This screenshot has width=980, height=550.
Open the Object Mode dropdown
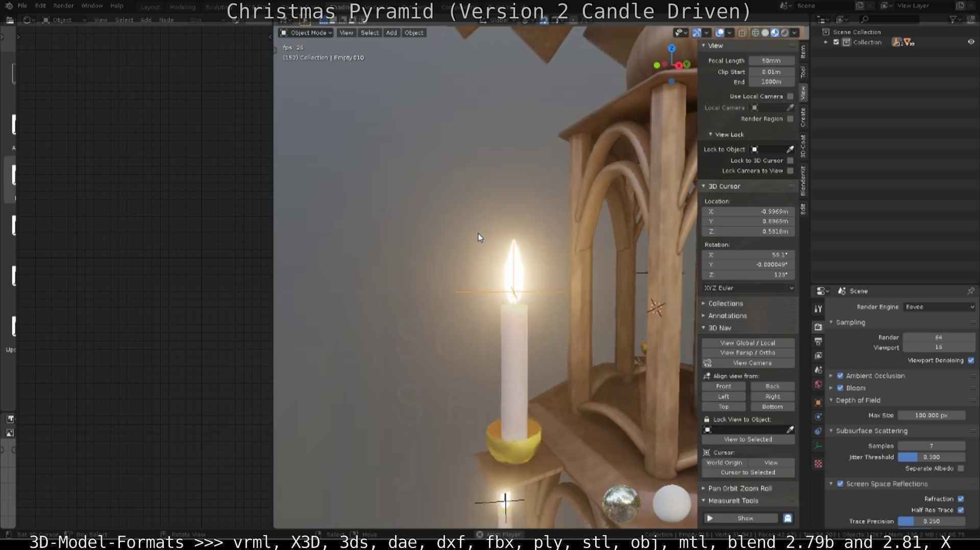click(306, 33)
